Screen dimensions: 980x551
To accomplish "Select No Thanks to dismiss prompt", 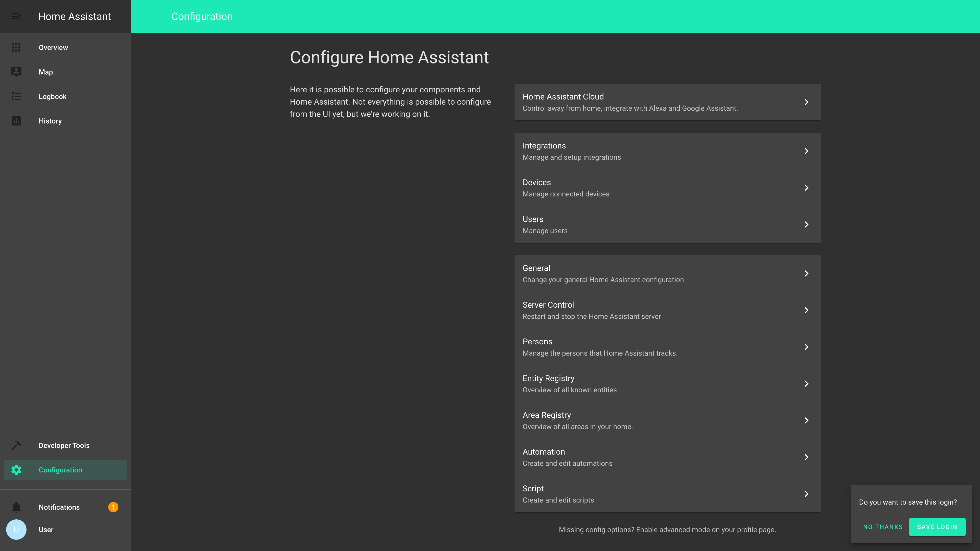I will pos(883,527).
